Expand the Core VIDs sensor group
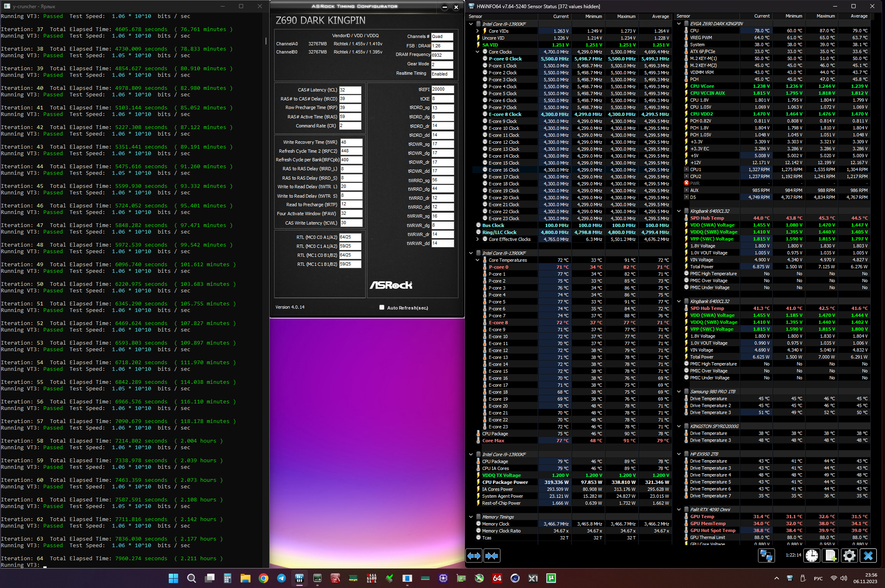Image resolution: width=885 pixels, height=588 pixels. [x=477, y=31]
